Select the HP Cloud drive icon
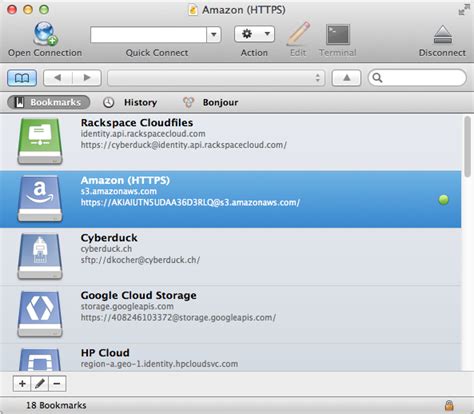This screenshot has width=474, height=414. tap(40, 360)
